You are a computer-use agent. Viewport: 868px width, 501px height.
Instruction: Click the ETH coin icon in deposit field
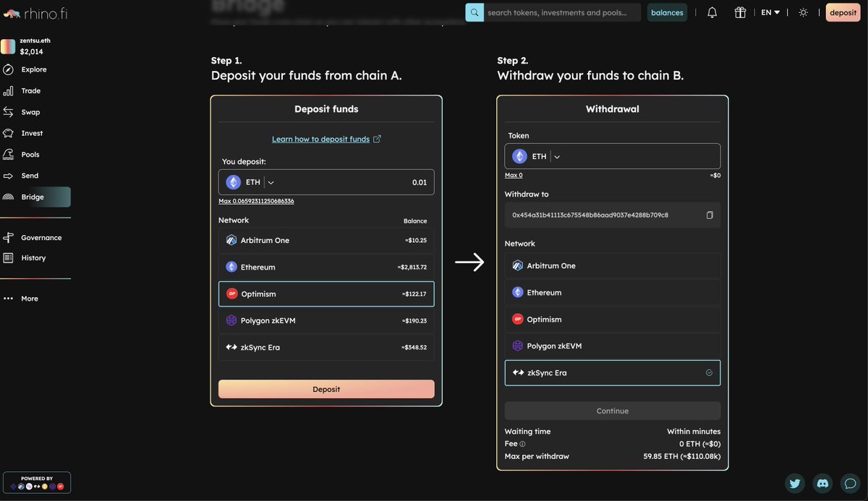coord(233,182)
